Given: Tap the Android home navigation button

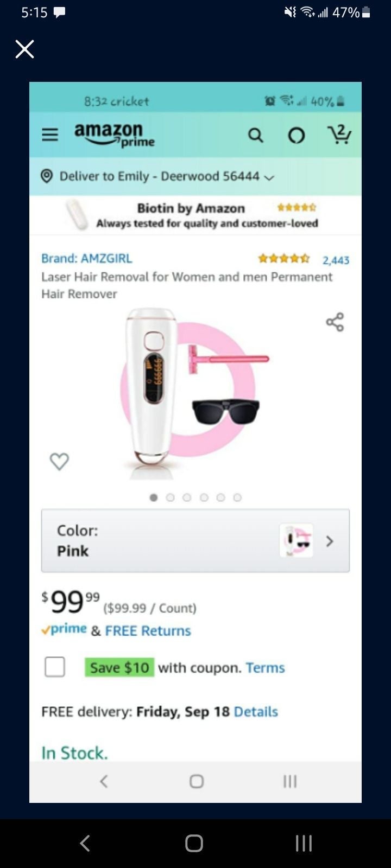Looking at the screenshot, I should 194,843.
